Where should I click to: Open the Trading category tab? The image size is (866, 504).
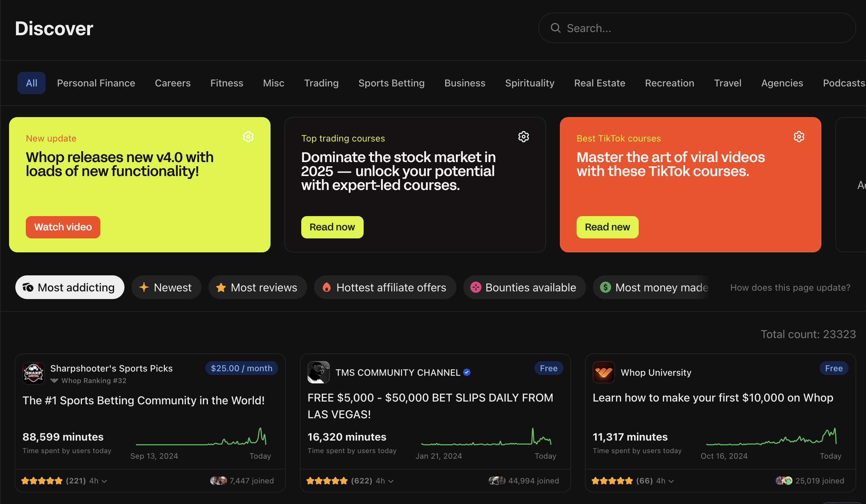click(x=321, y=83)
